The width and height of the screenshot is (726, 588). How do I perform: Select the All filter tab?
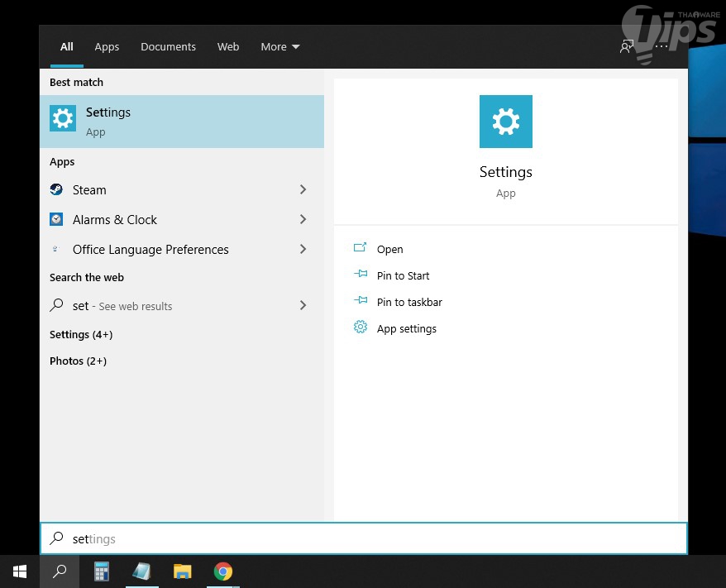67,47
